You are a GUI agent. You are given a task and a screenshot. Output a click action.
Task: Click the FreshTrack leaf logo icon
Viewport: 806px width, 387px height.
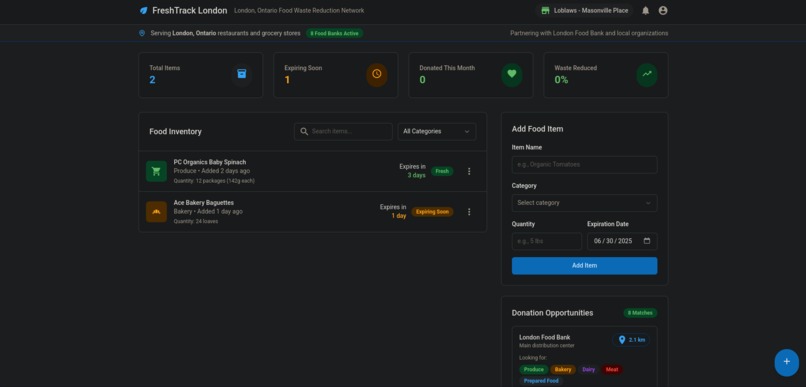coord(143,10)
